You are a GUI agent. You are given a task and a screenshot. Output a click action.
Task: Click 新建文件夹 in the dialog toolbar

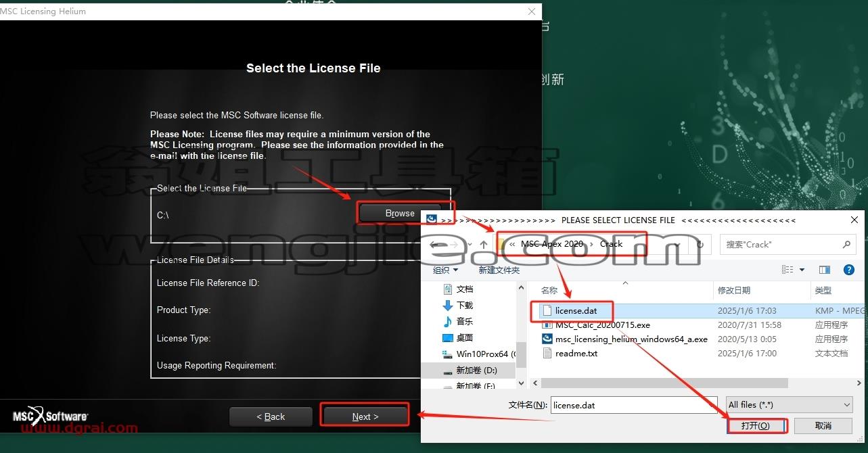(499, 270)
